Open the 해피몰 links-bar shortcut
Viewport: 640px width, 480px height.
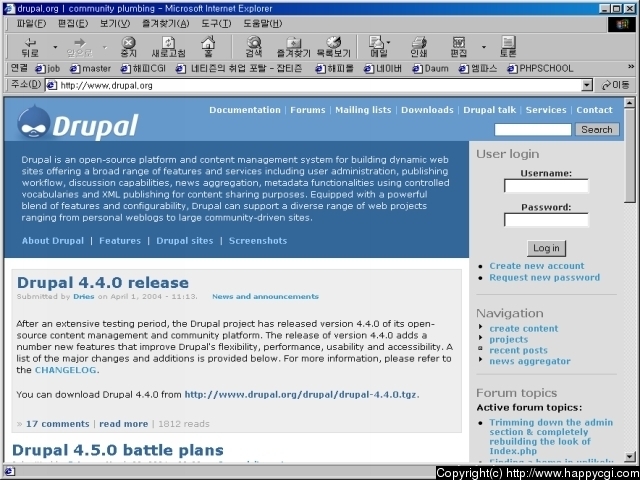pos(335,69)
